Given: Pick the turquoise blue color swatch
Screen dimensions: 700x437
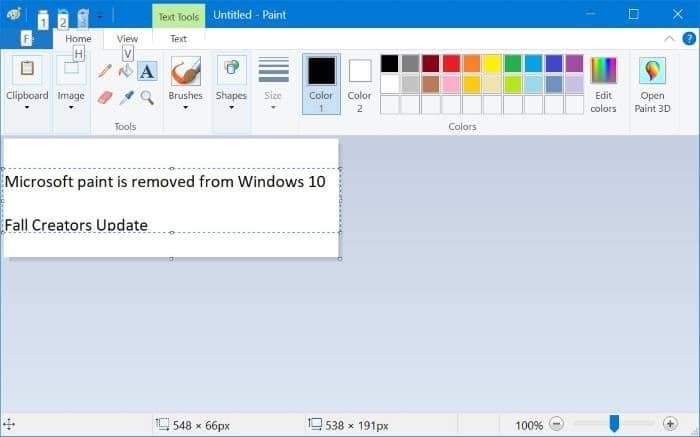Looking at the screenshot, I should click(533, 63).
